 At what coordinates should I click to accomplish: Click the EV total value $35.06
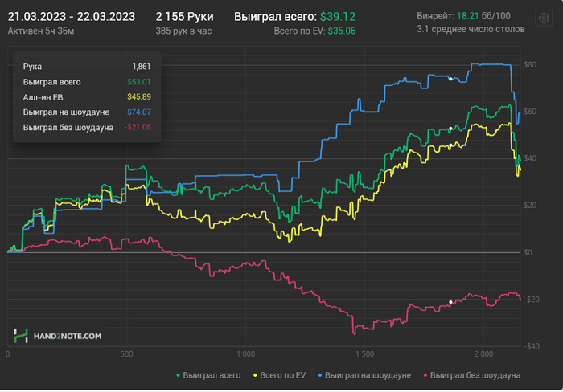342,31
